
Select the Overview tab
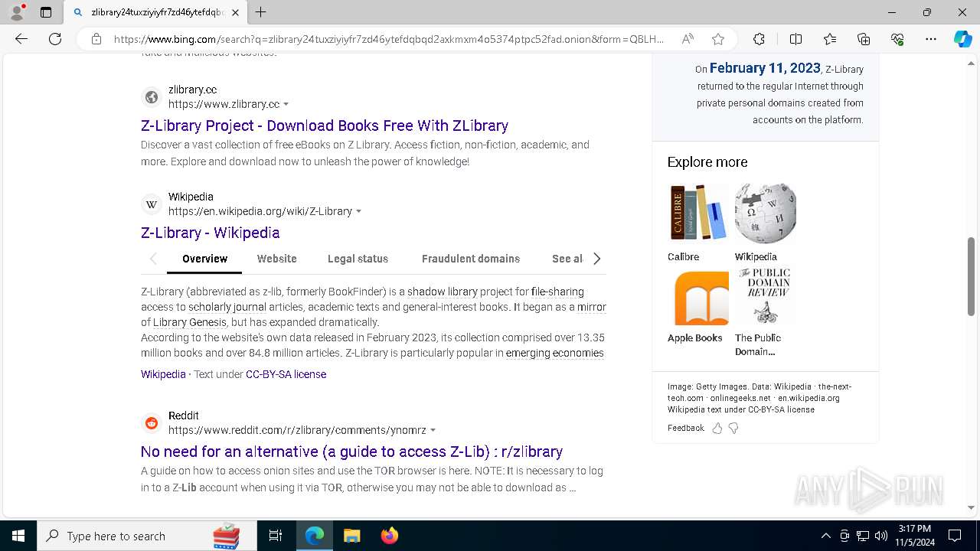[x=204, y=259]
